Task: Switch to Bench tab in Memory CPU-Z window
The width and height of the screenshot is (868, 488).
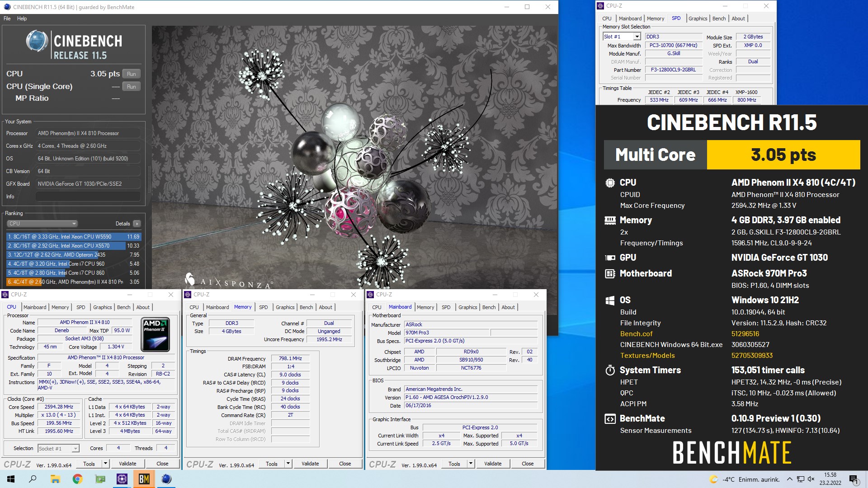Action: 306,307
